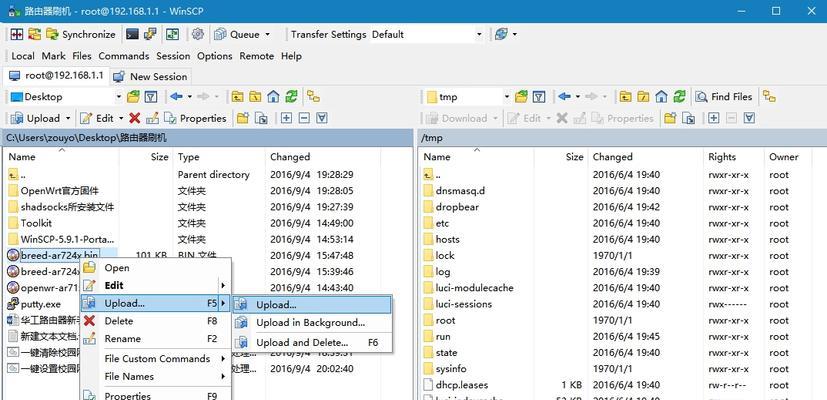This screenshot has width=827, height=400.
Task: Click the remote panel filter icon
Action: (538, 97)
